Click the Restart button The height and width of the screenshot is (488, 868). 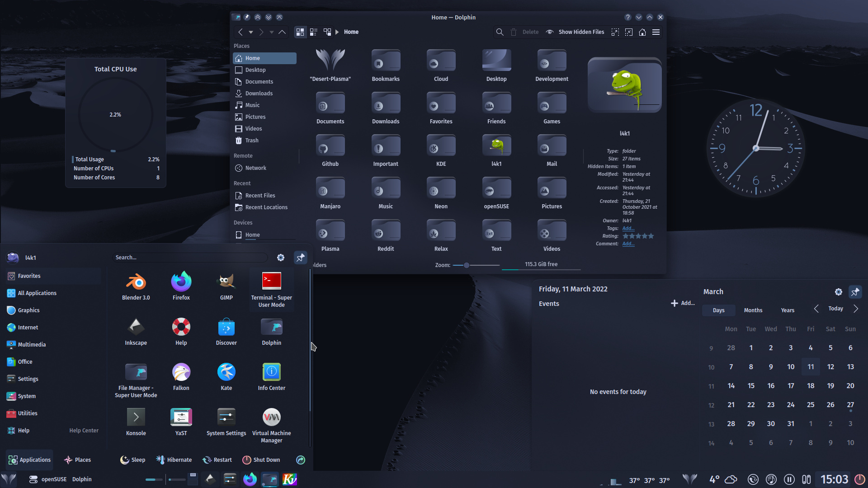tap(217, 460)
